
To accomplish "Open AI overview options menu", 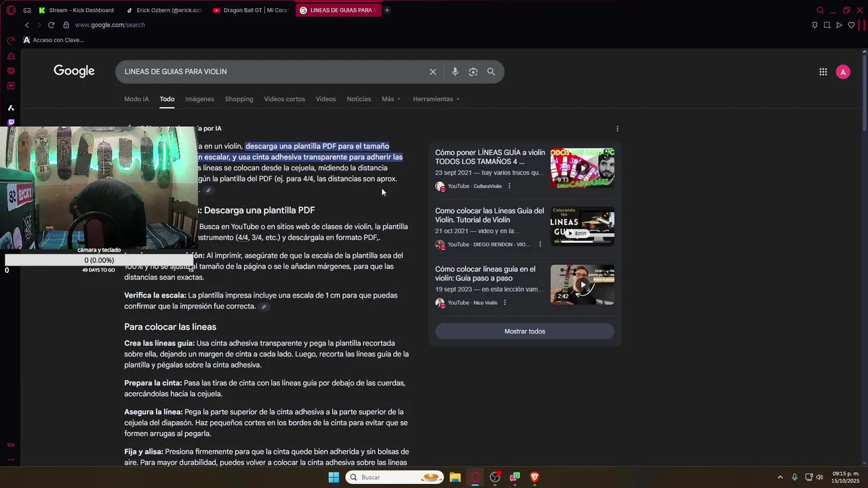I will coord(617,129).
